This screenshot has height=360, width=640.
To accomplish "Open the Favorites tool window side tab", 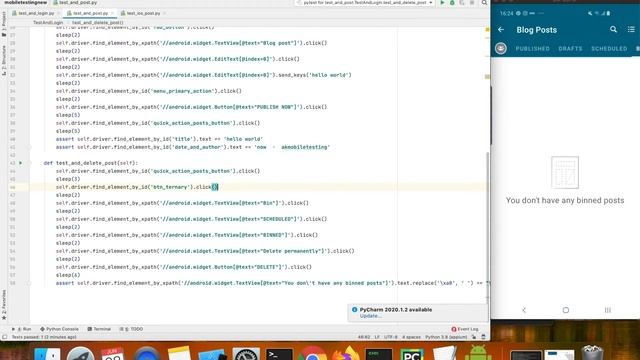I will [4, 304].
